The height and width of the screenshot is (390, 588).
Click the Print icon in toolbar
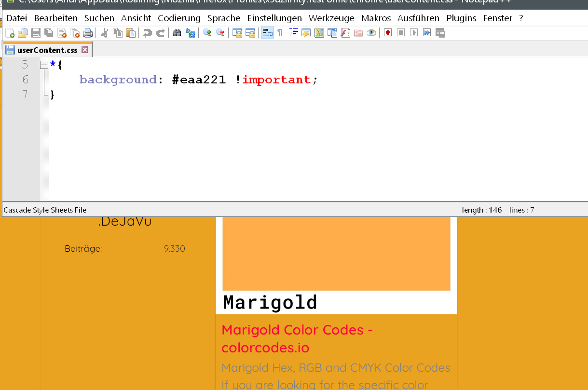(x=87, y=33)
